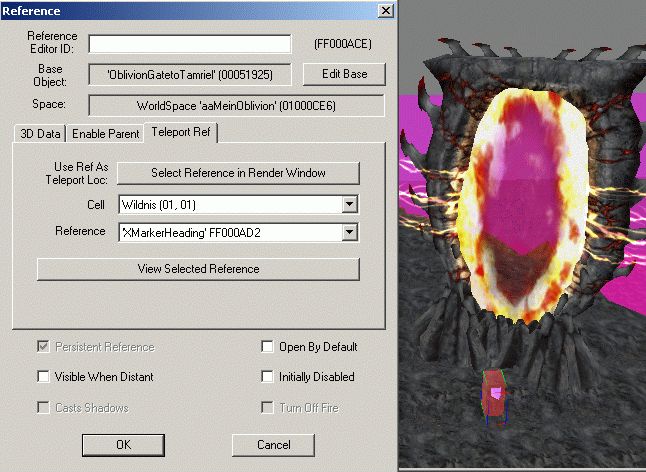Toggle the Casts Shadows checkbox
Screen dimensions: 646x472
tap(43, 407)
